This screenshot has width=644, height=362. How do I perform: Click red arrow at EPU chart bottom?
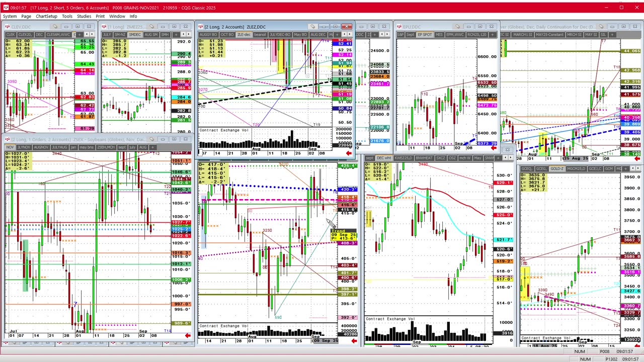pyautogui.click(x=494, y=148)
